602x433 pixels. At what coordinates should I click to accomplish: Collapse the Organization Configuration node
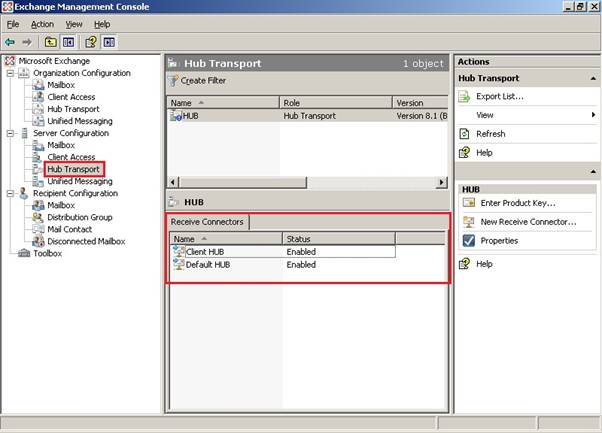pos(10,73)
